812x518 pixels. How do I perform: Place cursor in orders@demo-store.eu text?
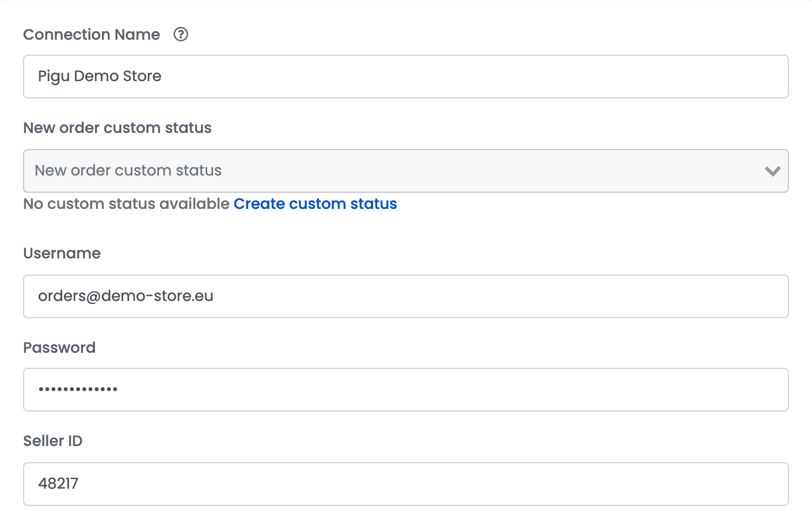[126, 296]
